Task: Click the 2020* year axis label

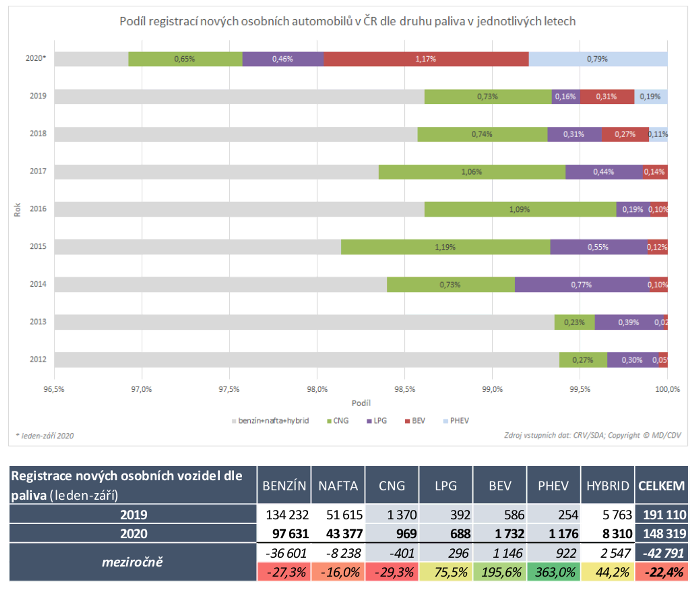Action: point(36,58)
